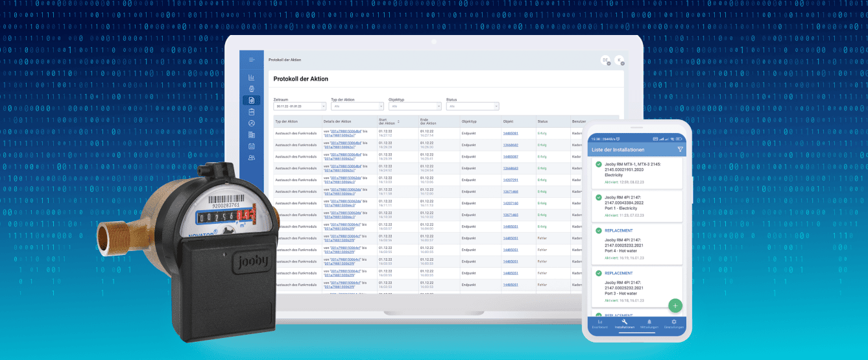Open the calendar icon in the sidebar

(252, 147)
